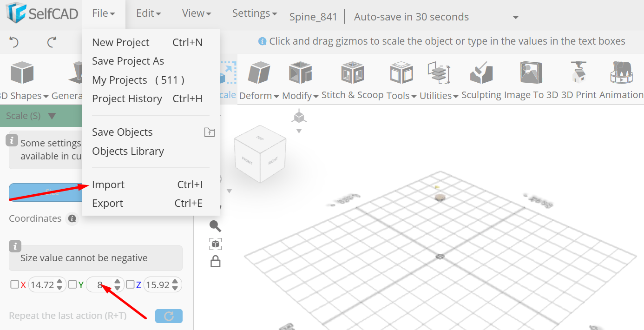Click the X size input field
Image resolution: width=644 pixels, height=330 pixels.
coord(42,285)
